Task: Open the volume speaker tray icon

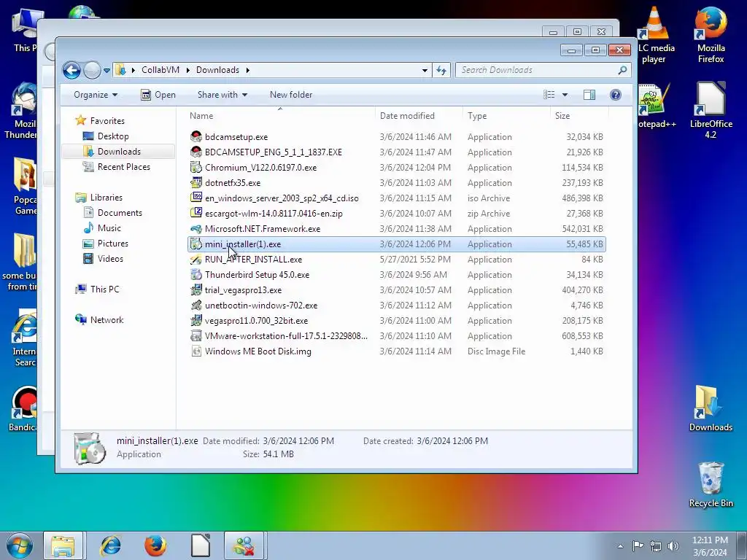Action: (x=673, y=546)
